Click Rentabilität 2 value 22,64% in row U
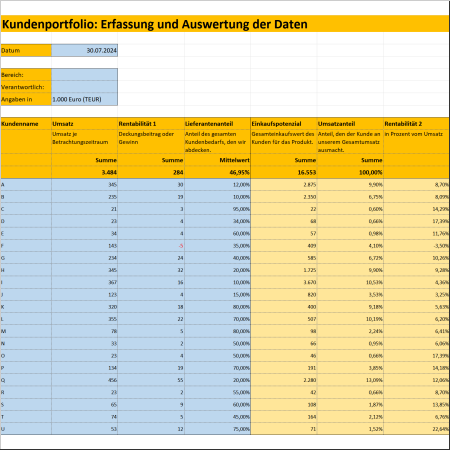 click(x=416, y=429)
